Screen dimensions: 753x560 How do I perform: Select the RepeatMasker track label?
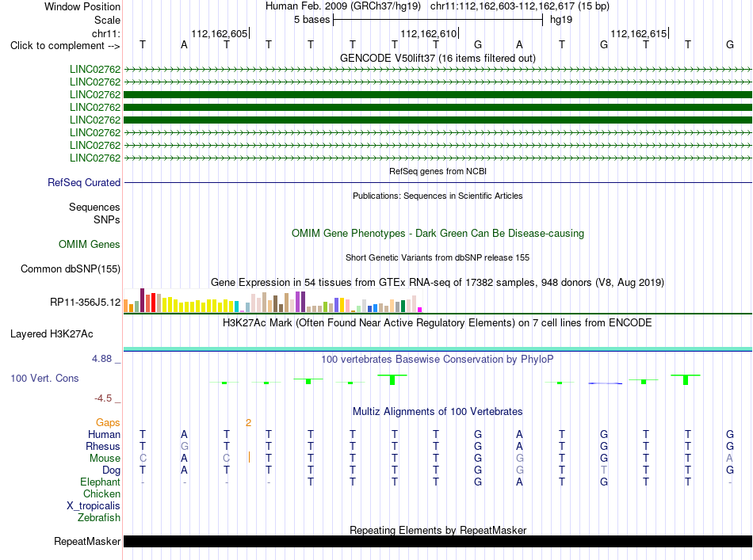tap(87, 541)
